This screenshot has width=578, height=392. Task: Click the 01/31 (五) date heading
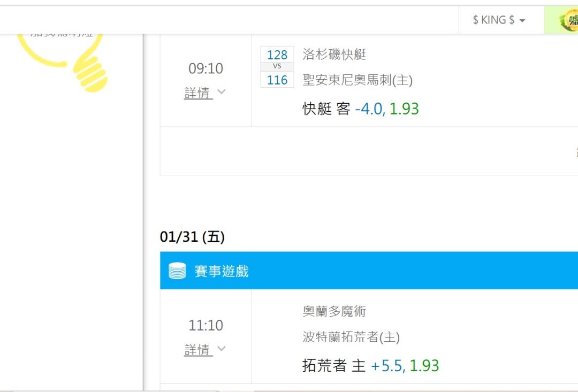192,236
